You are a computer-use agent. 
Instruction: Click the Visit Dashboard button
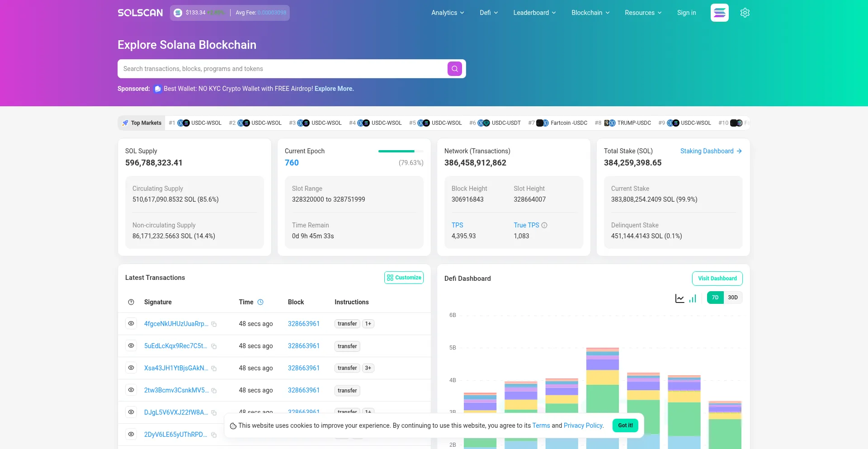717,279
